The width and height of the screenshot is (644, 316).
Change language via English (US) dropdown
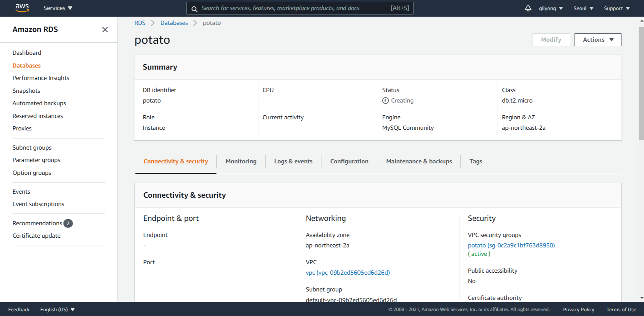tap(57, 310)
